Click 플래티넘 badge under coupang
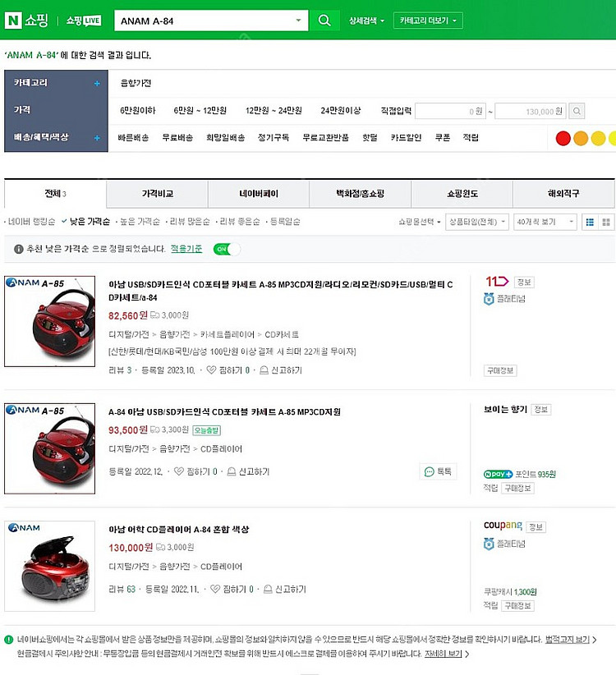This screenshot has width=616, height=675. (505, 544)
